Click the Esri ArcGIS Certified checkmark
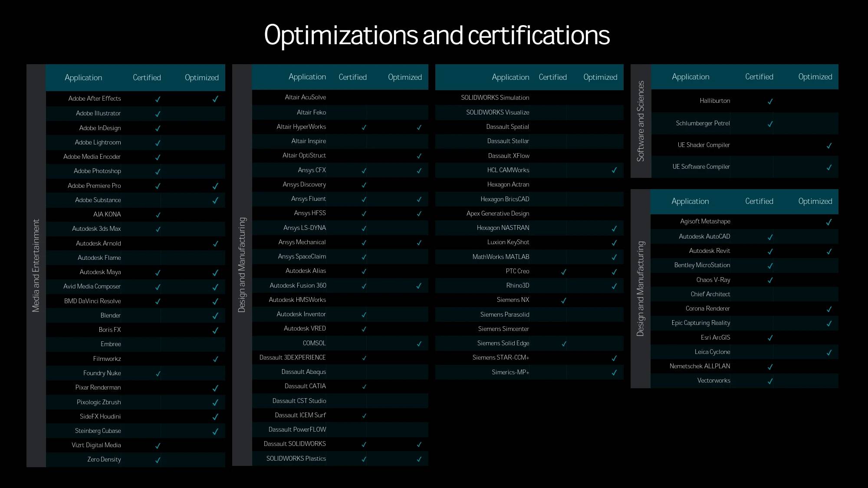Image resolution: width=868 pixels, height=488 pixels. pyautogui.click(x=770, y=338)
